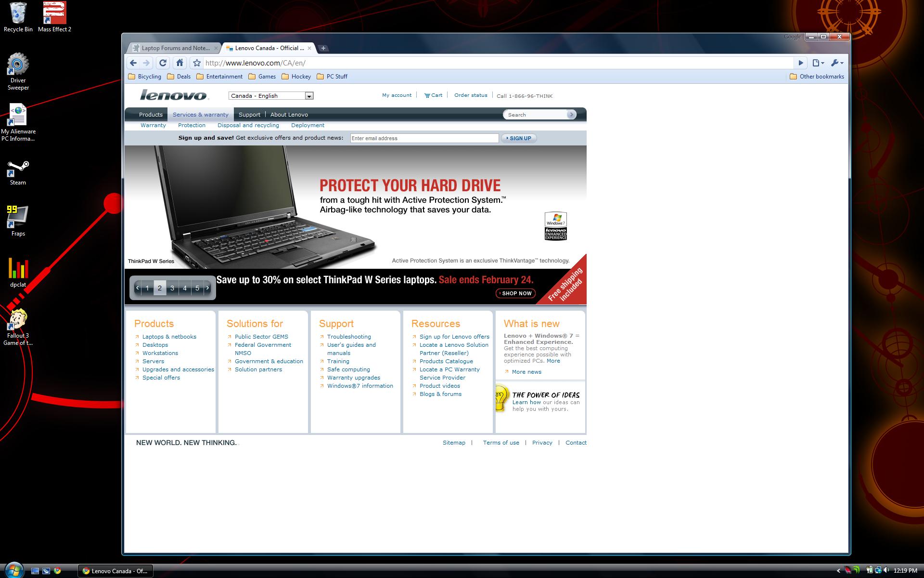
Task: Open the Cart link with the cart icon
Action: tap(433, 95)
